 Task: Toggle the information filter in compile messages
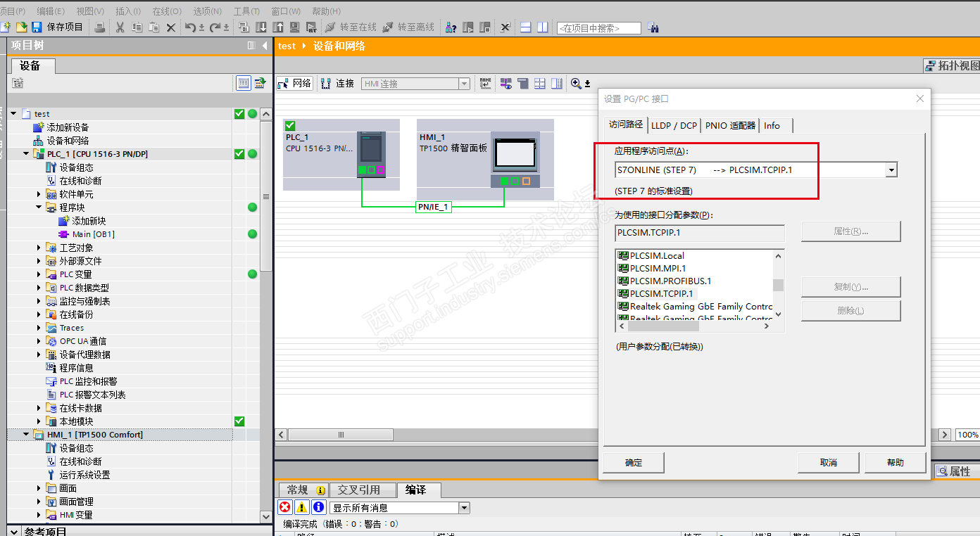click(318, 507)
